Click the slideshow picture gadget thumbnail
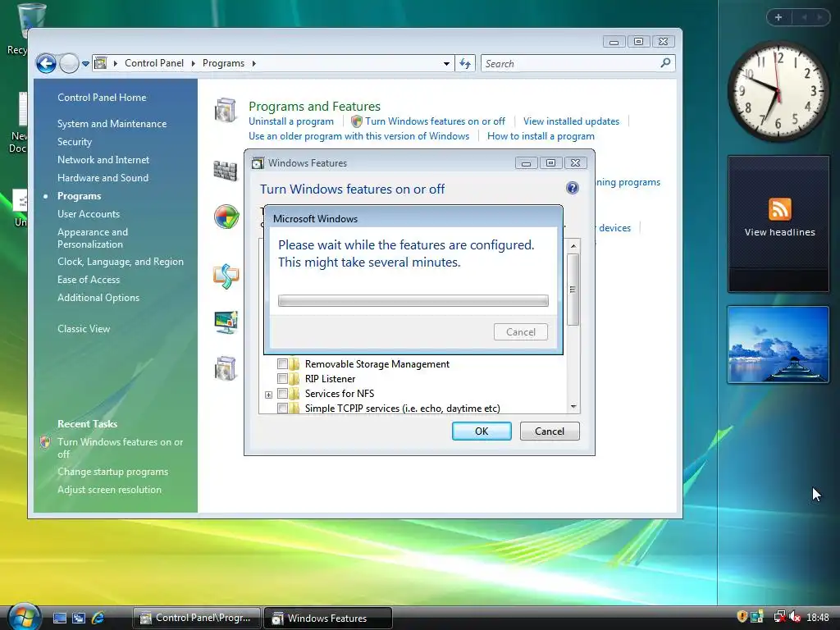Image resolution: width=840 pixels, height=630 pixels. coord(778,345)
